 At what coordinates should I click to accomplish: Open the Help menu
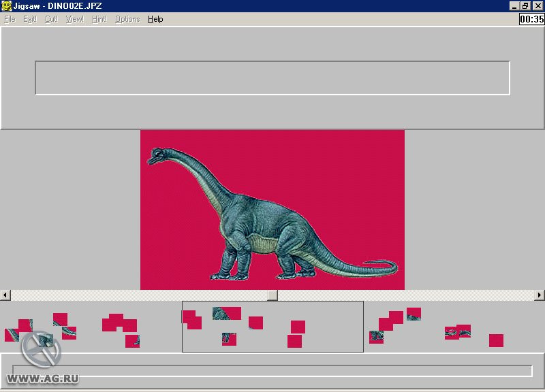tap(155, 19)
